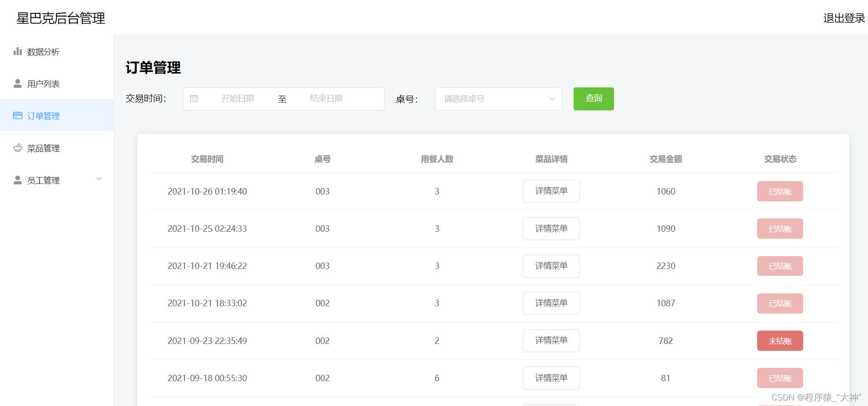
Task: Select the 用户列表 sidebar entry
Action: coord(43,84)
